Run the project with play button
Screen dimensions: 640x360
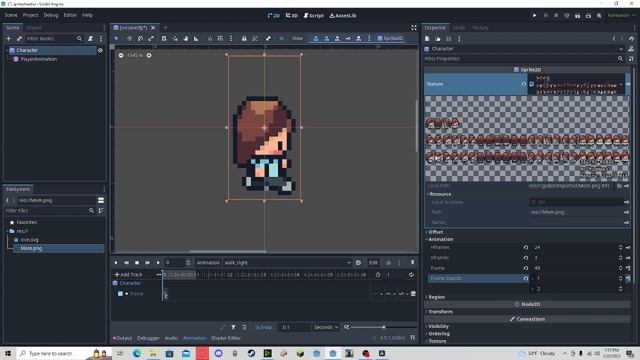pyautogui.click(x=534, y=16)
